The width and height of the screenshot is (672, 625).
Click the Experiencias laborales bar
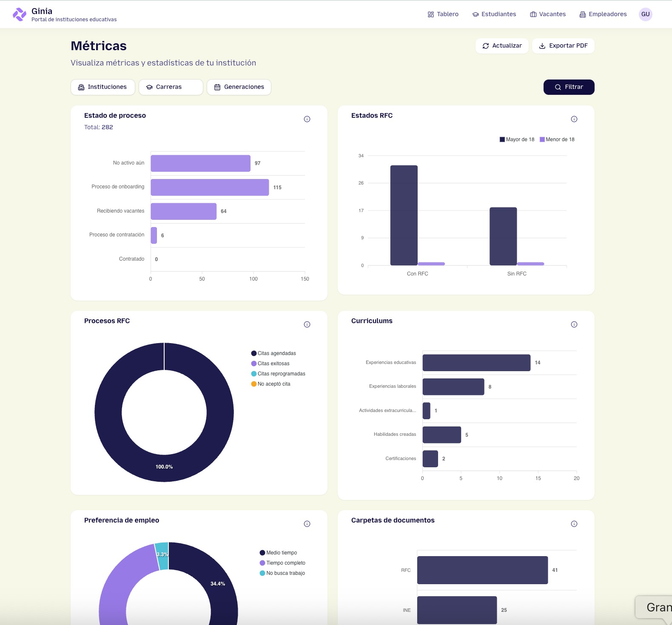453,387
